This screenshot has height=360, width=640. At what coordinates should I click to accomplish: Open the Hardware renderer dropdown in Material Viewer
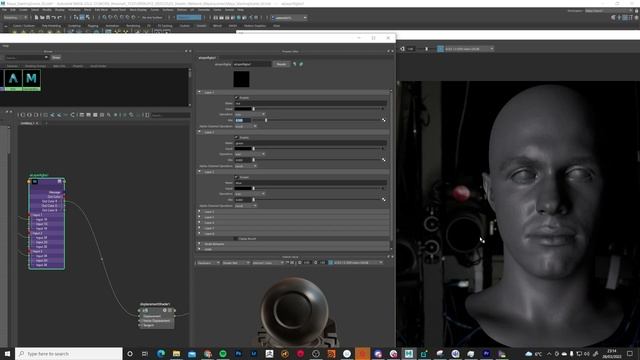pos(209,262)
